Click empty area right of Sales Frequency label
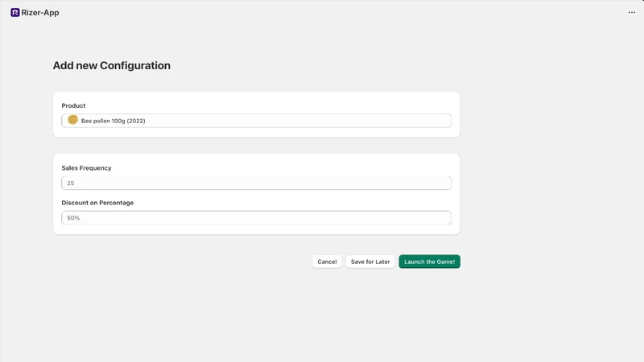644x362 pixels. 279,168
